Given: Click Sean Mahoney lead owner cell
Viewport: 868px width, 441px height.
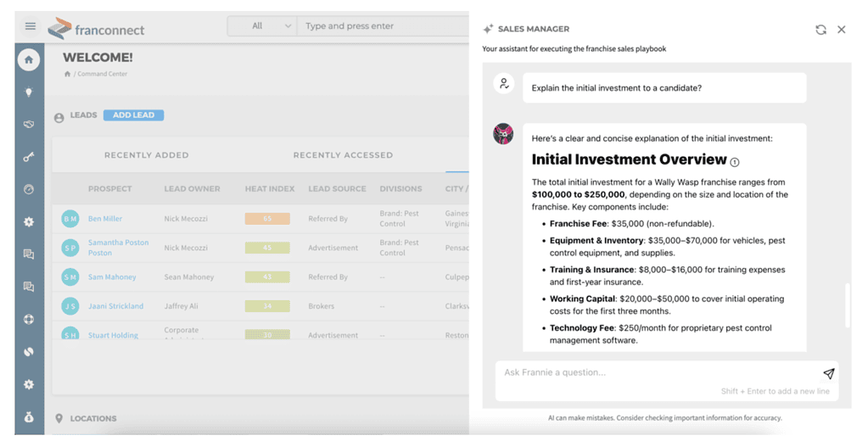Looking at the screenshot, I should pos(188,276).
